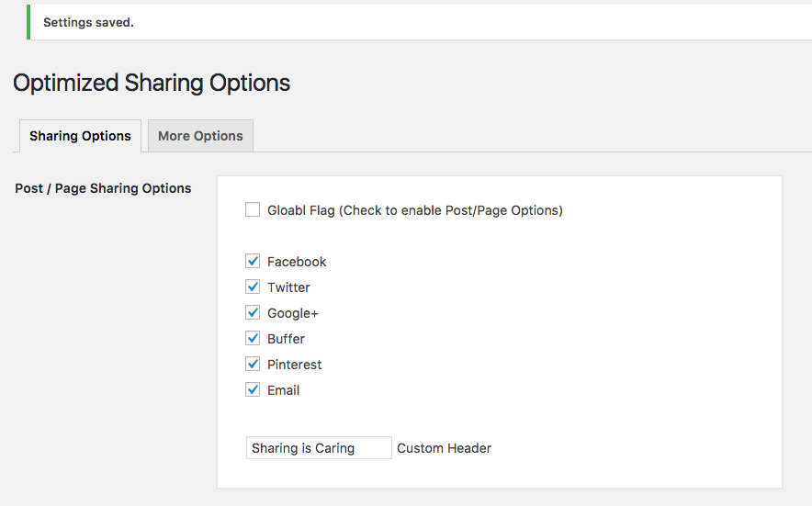Click the Gloabl Flag label text
Image resolution: width=812 pixels, height=506 pixels.
pyautogui.click(x=415, y=211)
